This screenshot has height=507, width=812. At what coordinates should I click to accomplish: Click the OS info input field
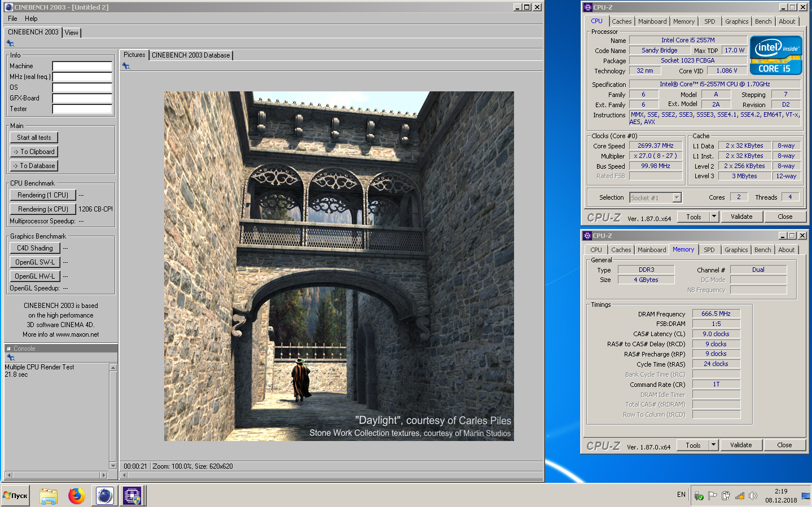(82, 87)
